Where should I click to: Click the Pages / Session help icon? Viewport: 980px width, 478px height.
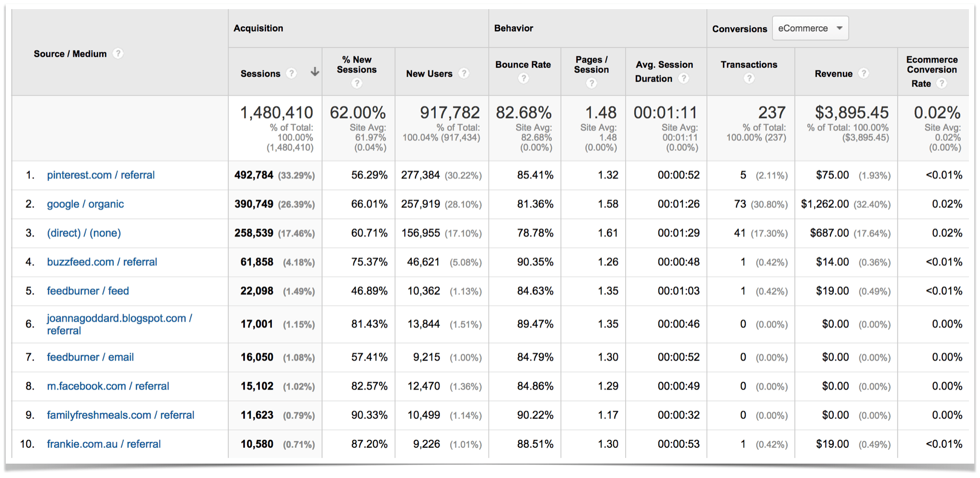tap(592, 82)
